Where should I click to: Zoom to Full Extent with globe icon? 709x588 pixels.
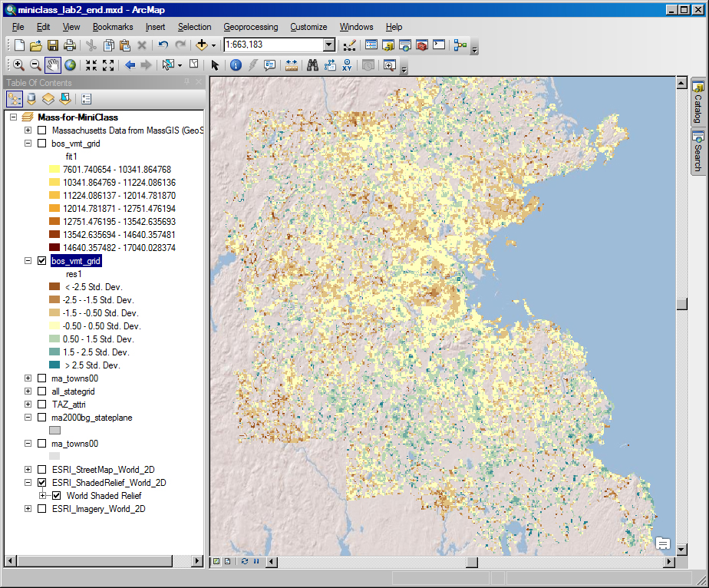[x=71, y=65]
